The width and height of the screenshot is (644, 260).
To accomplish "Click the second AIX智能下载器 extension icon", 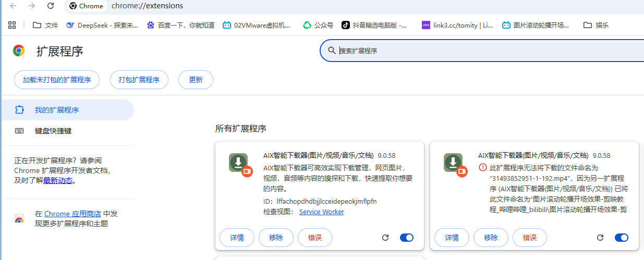I will pos(455,164).
